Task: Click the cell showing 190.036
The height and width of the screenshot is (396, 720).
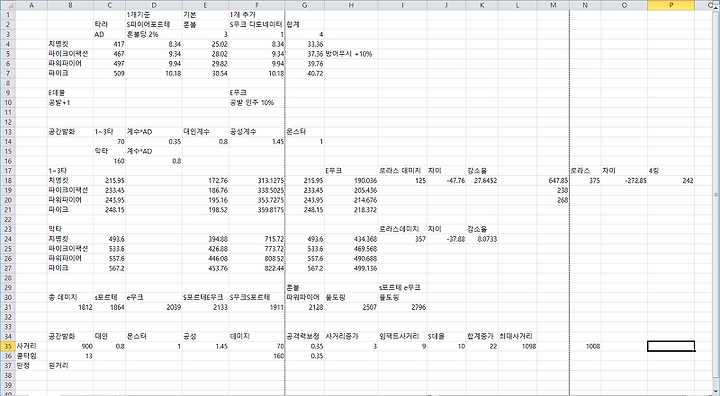Action: (351, 181)
